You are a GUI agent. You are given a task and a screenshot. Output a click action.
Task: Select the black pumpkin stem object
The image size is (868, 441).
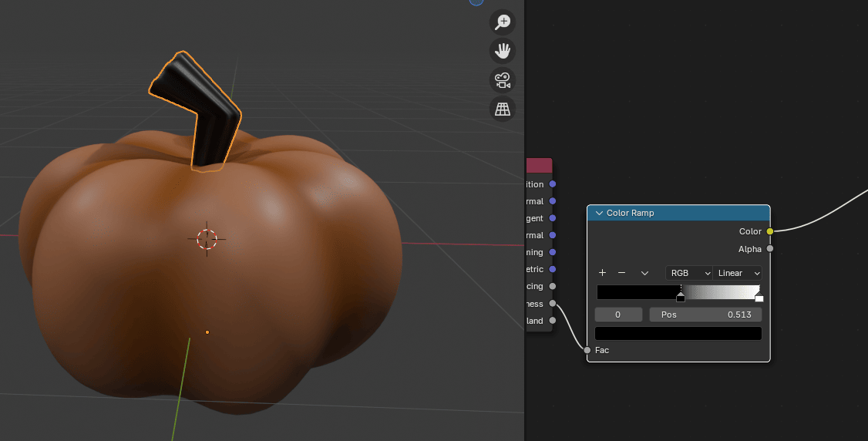click(208, 123)
